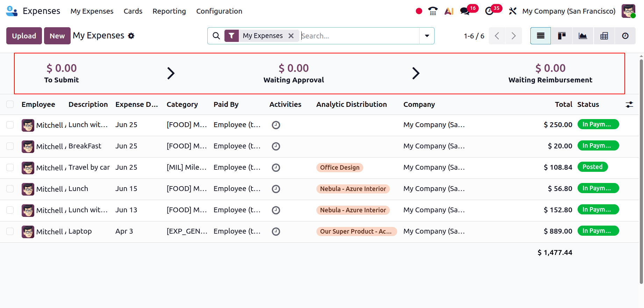Click the red recording indicator icon
644x308 pixels.
[x=419, y=11]
